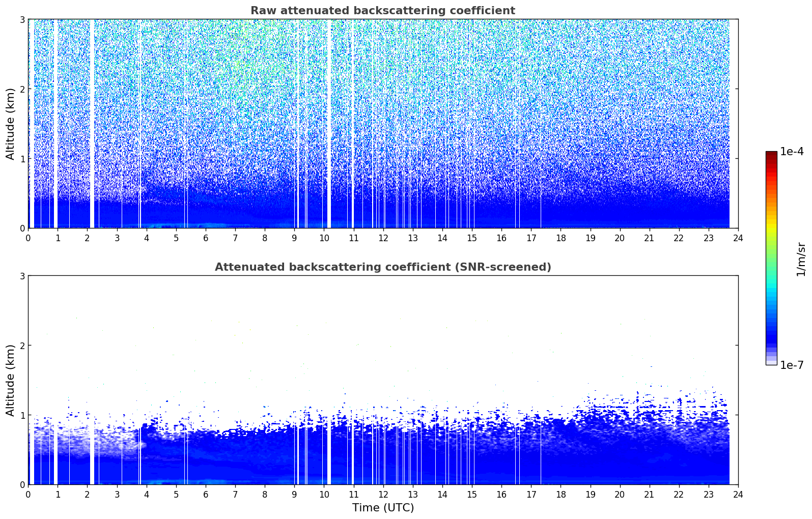Click the lower plot 'Altitude (km)' label

tap(10, 380)
